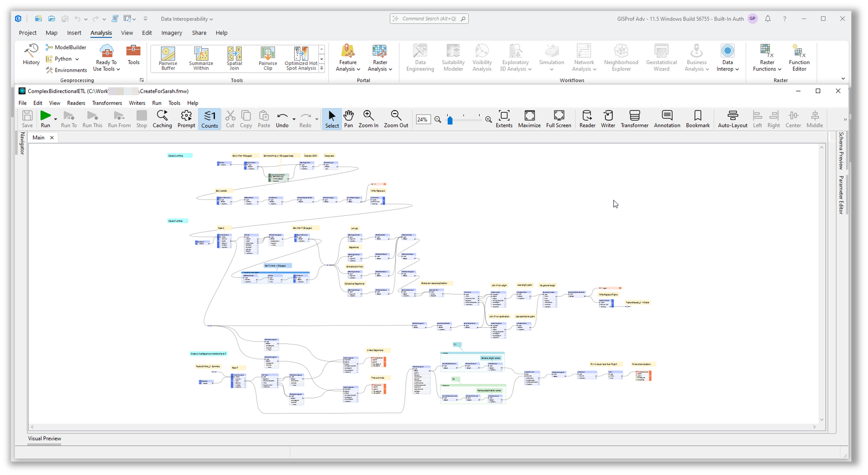The height and width of the screenshot is (475, 868).
Task: Expand the Python dropdown
Action: [78, 59]
